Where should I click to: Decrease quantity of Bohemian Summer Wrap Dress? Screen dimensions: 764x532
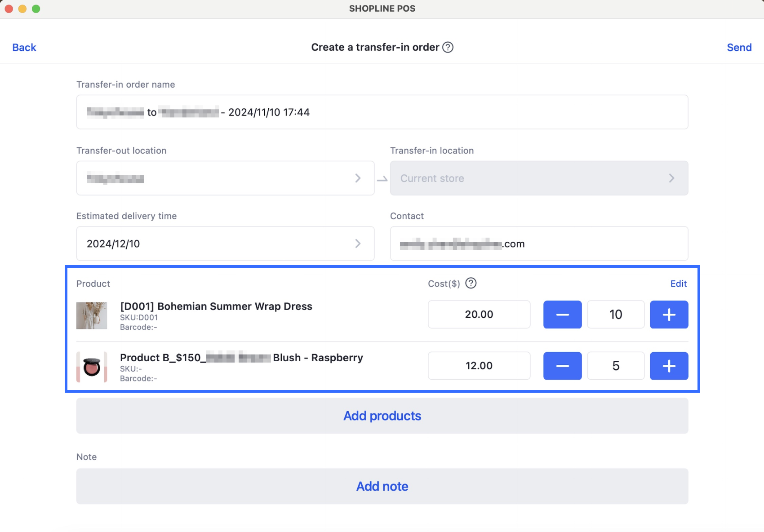click(x=562, y=315)
